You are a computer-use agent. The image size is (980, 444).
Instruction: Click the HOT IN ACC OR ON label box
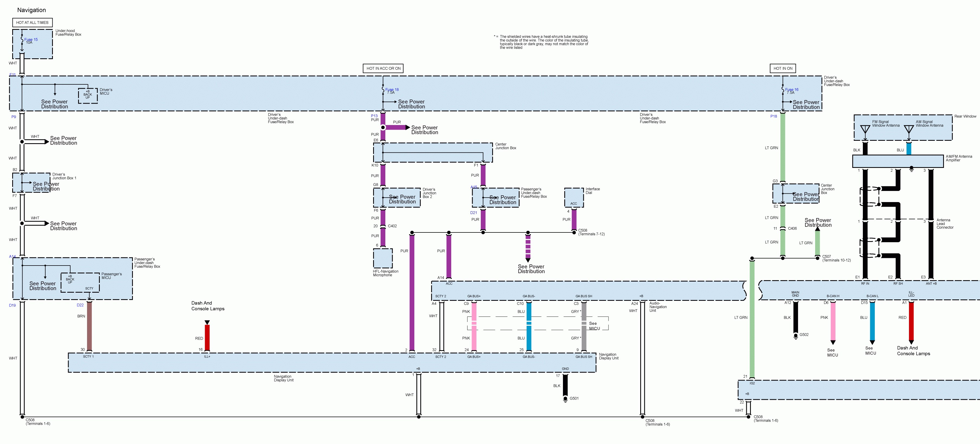[383, 68]
